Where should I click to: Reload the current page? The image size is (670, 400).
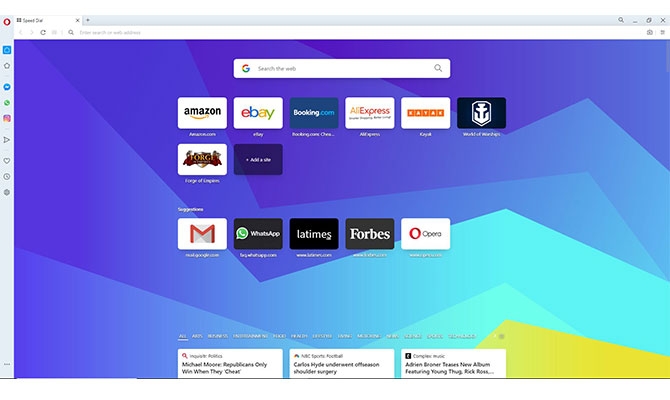[43, 32]
